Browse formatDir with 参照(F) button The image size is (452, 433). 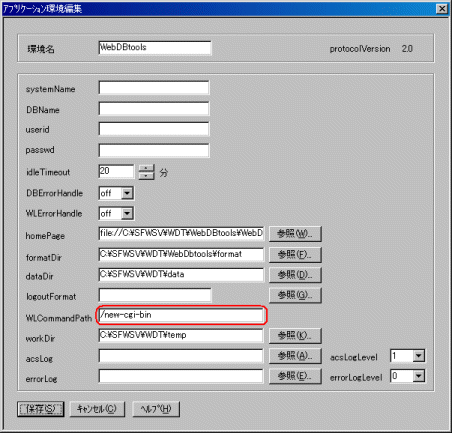295,255
